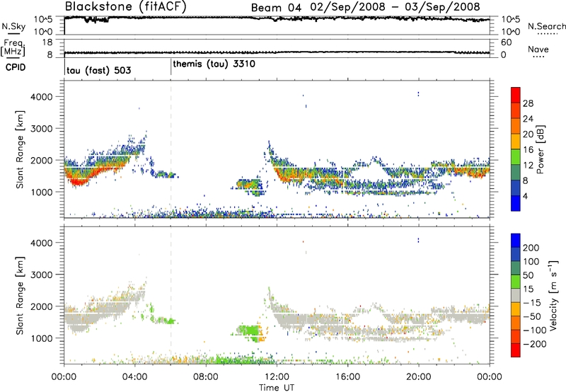Image resolution: width=566 pixels, height=392 pixels.
Task: Pick the bright green segment of Velocity color bar
Action: 516,282
